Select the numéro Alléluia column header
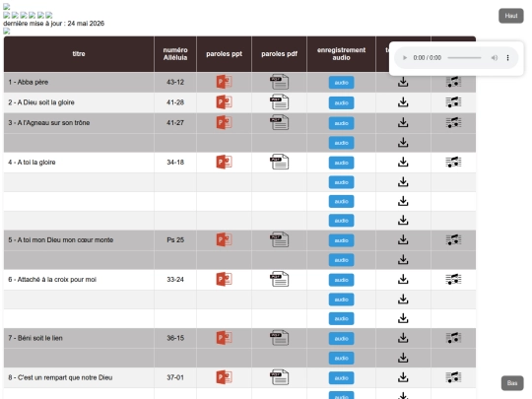Viewport: 532px width, 399px height. [x=175, y=54]
